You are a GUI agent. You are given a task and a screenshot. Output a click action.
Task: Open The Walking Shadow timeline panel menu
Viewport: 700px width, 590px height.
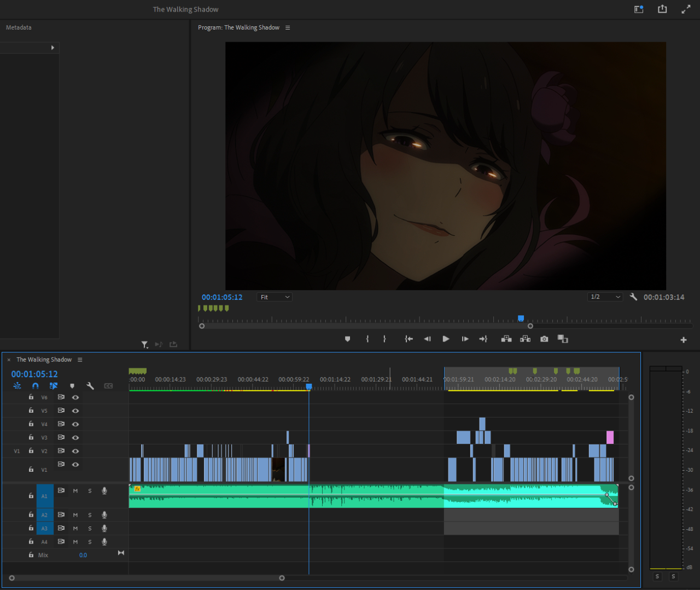pos(80,360)
